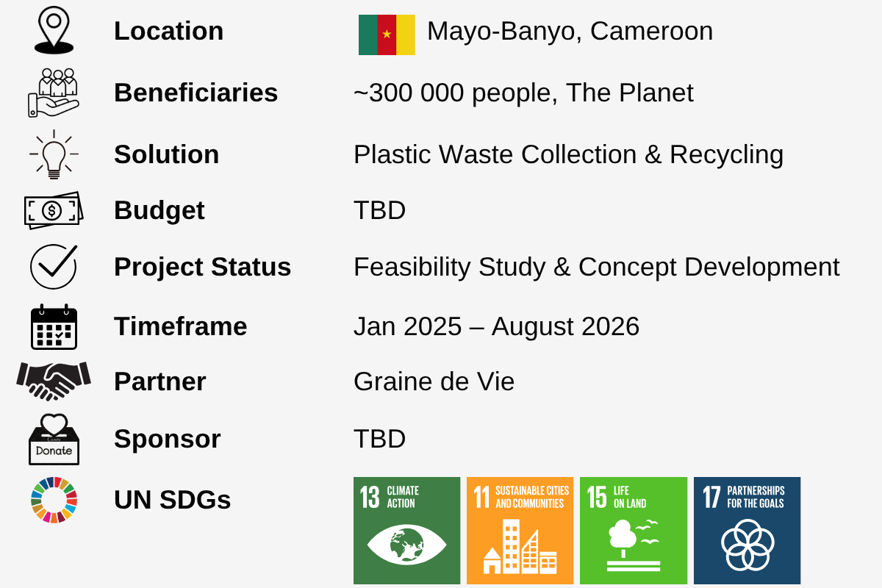Select the SDG 17 Partnerships tile

pyautogui.click(x=747, y=531)
